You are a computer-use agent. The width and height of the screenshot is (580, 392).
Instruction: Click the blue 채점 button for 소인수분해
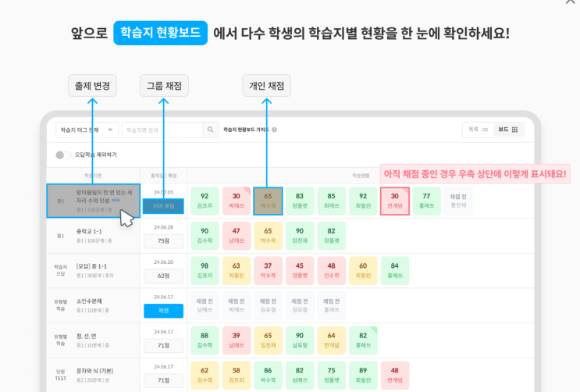163,311
